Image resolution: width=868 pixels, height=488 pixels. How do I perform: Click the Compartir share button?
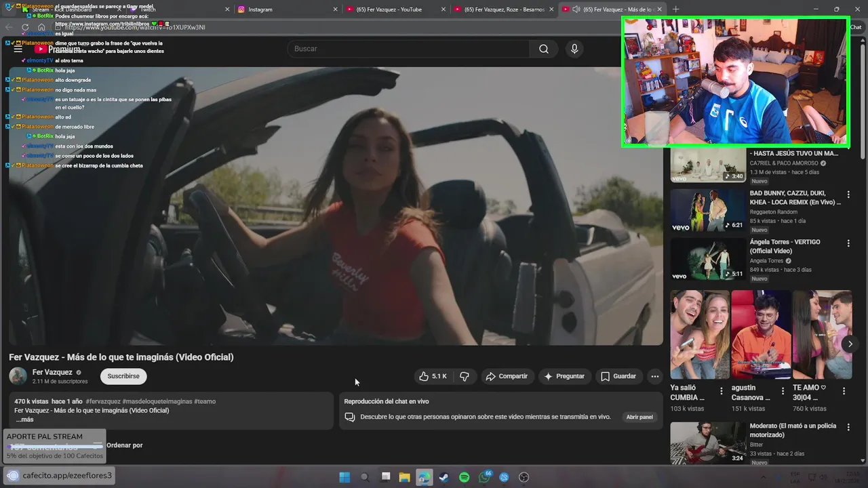tap(507, 376)
